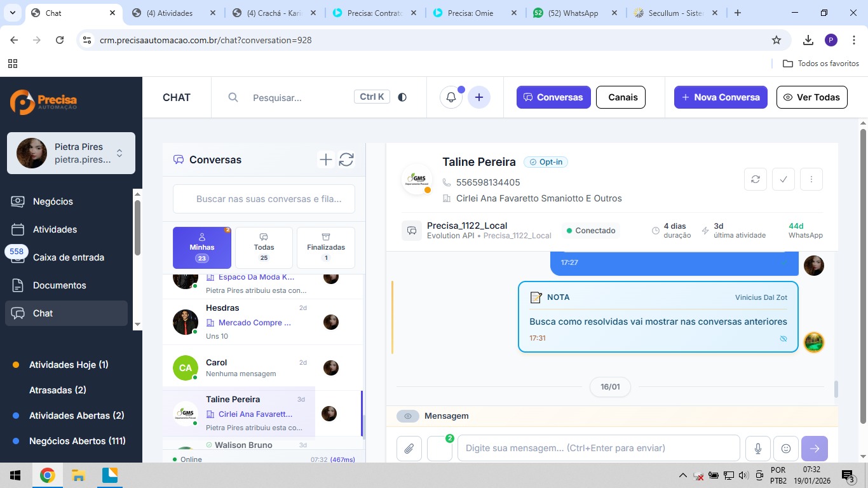Expand the Pietra Pires account switcher
This screenshot has height=488, width=868.
point(119,153)
